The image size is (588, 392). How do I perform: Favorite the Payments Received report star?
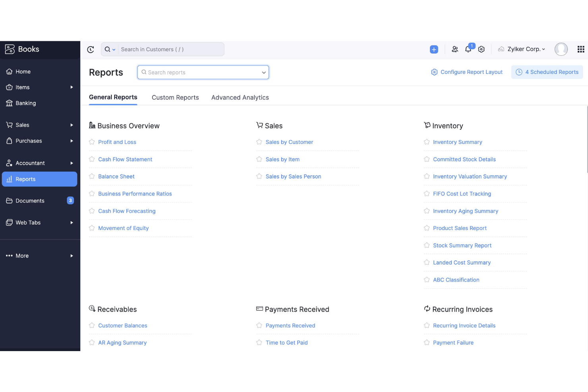tap(259, 325)
